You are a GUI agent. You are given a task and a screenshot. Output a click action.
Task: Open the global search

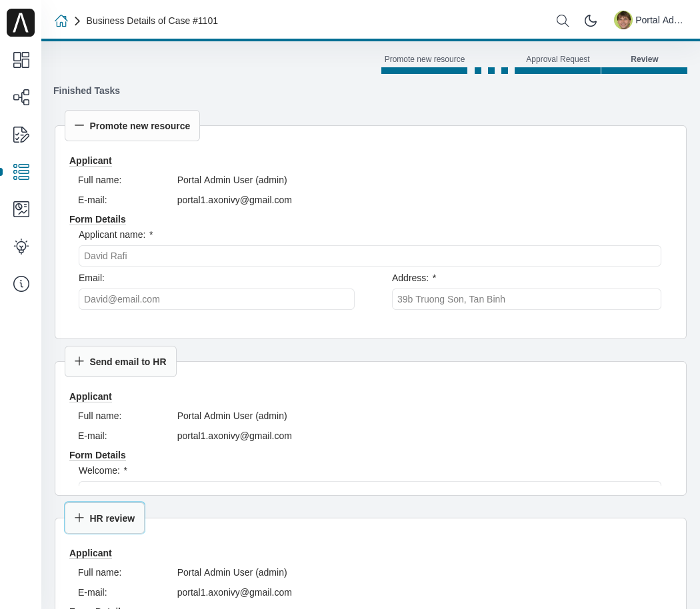pos(563,21)
